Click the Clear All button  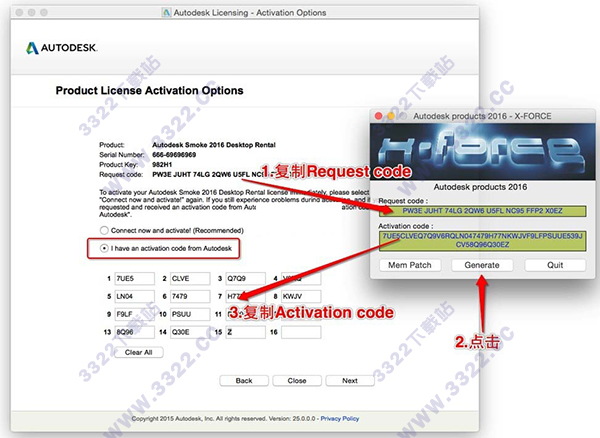coord(139,352)
